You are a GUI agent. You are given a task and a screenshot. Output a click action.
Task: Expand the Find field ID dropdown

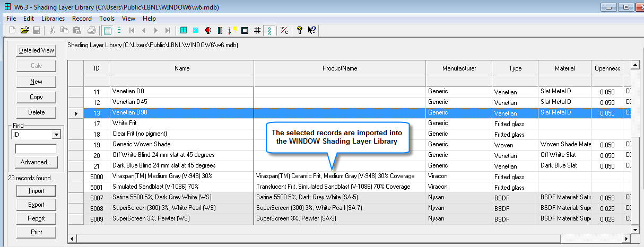click(x=56, y=135)
